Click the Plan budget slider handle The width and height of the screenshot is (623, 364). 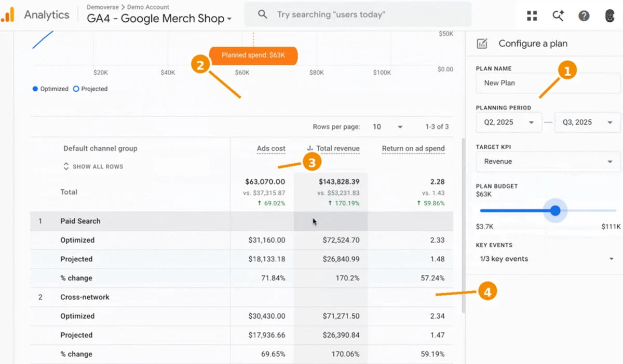point(556,211)
